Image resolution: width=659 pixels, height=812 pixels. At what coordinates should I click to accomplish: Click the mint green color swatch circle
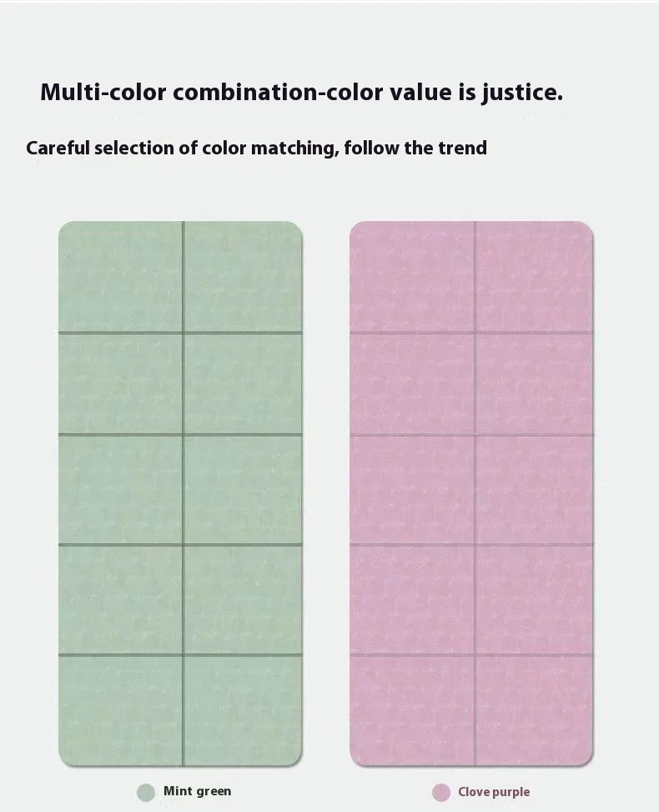pyautogui.click(x=146, y=792)
